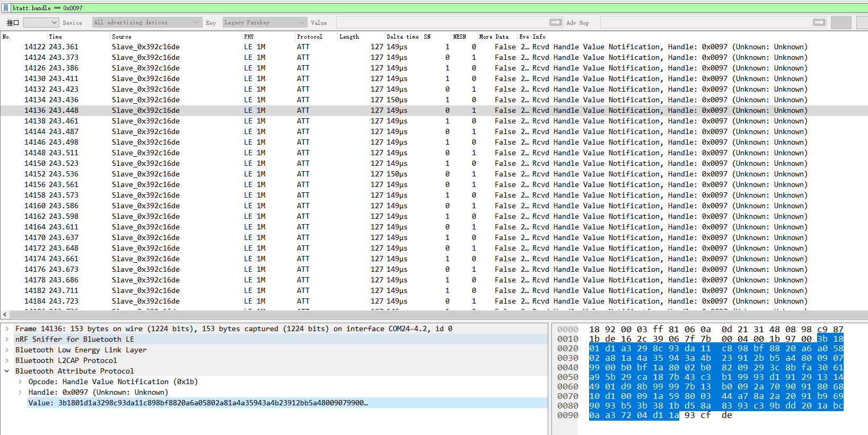Click the arrow button inside the Adv Hop field
The image size is (868, 435).
click(x=819, y=22)
